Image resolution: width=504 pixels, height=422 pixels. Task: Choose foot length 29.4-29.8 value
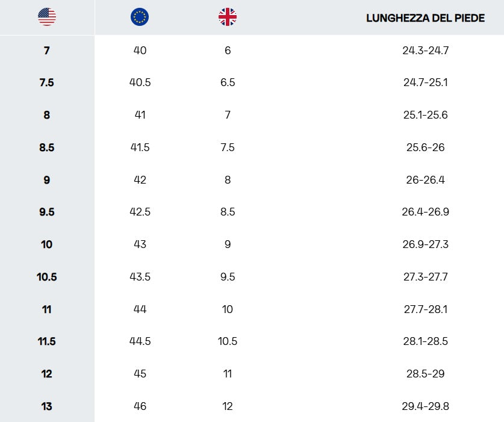tap(425, 406)
